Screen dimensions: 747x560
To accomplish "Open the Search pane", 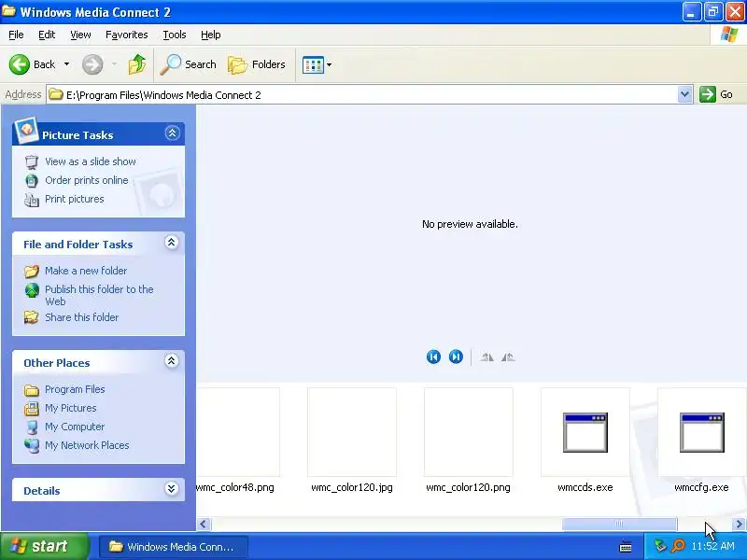I will click(188, 64).
